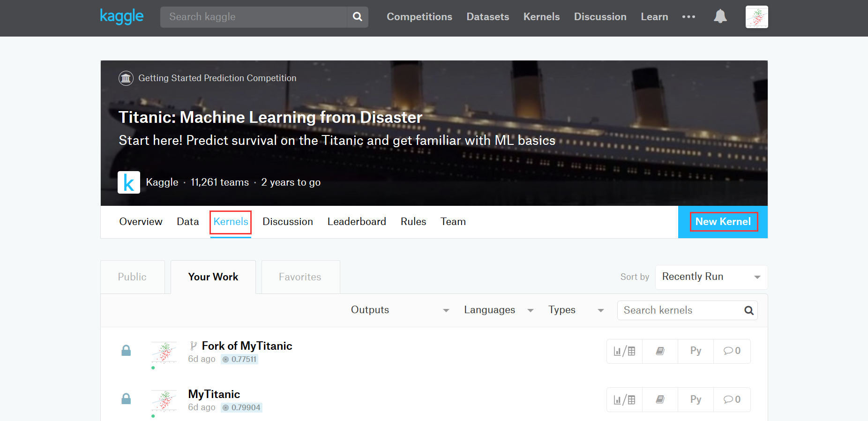Click the Titanic competition title

pos(270,117)
